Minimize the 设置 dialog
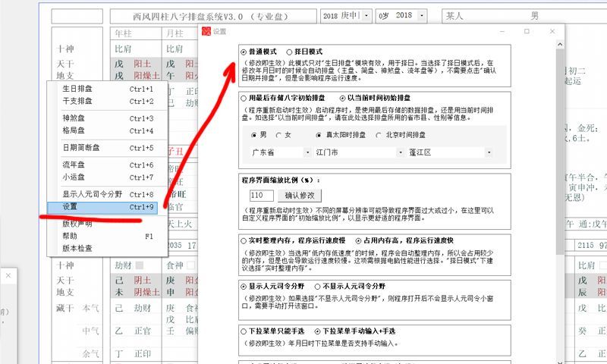 pyautogui.click(x=502, y=31)
